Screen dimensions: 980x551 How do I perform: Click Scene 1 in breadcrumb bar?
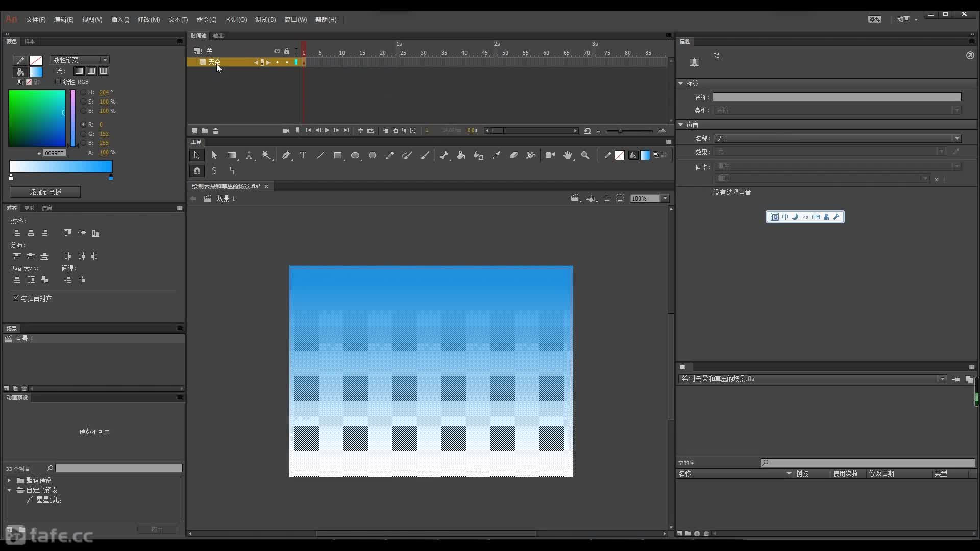226,198
